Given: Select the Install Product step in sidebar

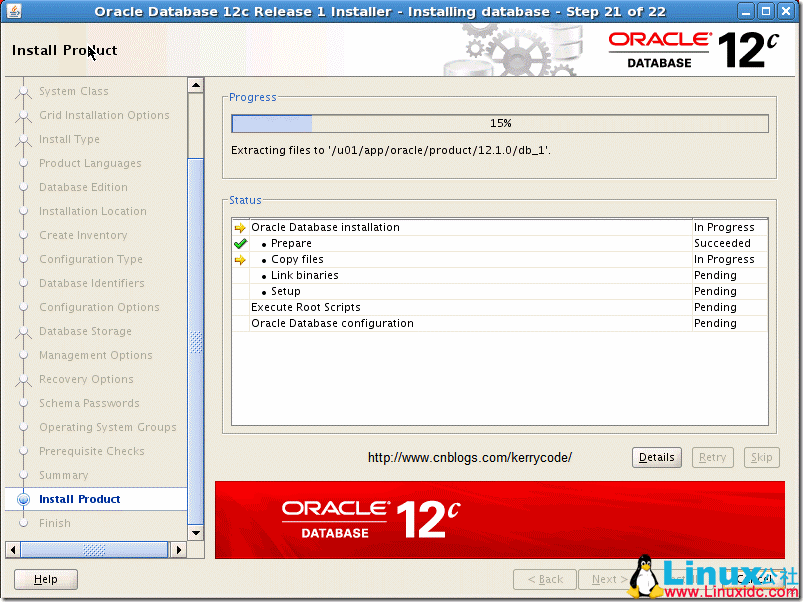Looking at the screenshot, I should (x=78, y=499).
